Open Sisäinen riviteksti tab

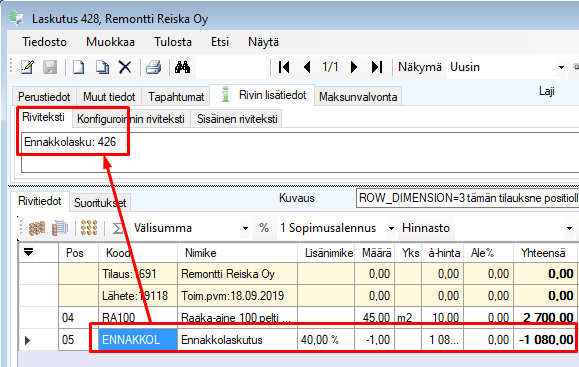click(237, 119)
